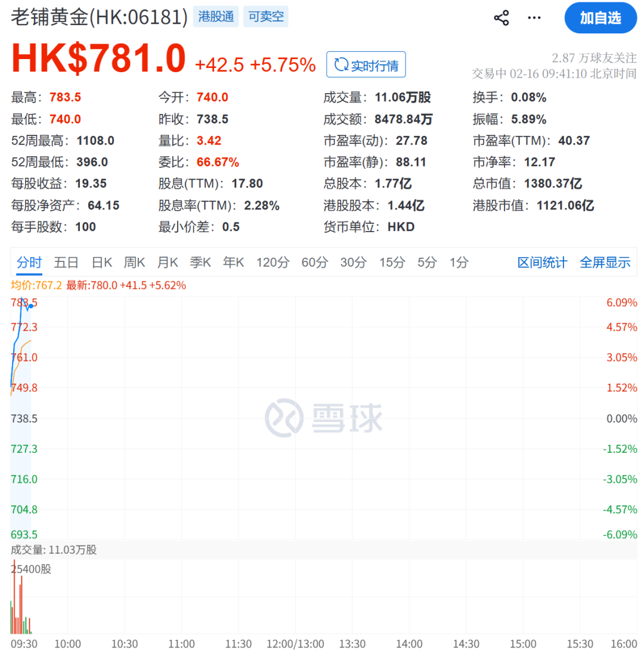Select the 60分 interval tab
Screen dimensions: 644x654
(315, 263)
